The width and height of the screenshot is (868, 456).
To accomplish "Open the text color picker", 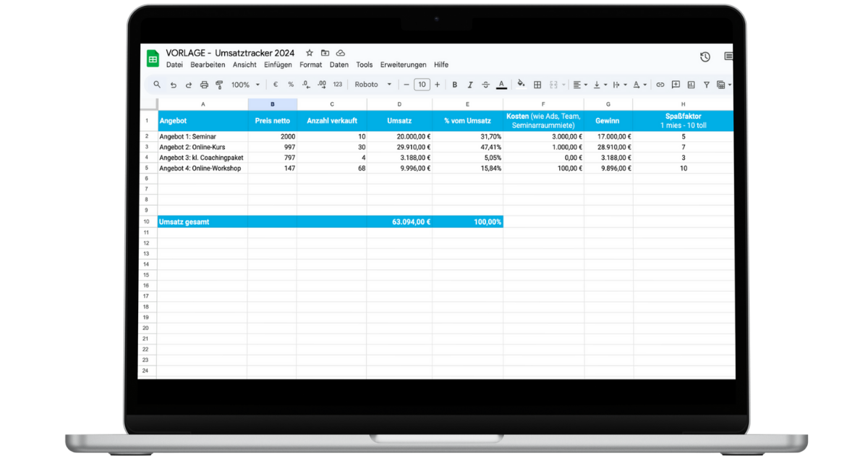I will point(501,85).
